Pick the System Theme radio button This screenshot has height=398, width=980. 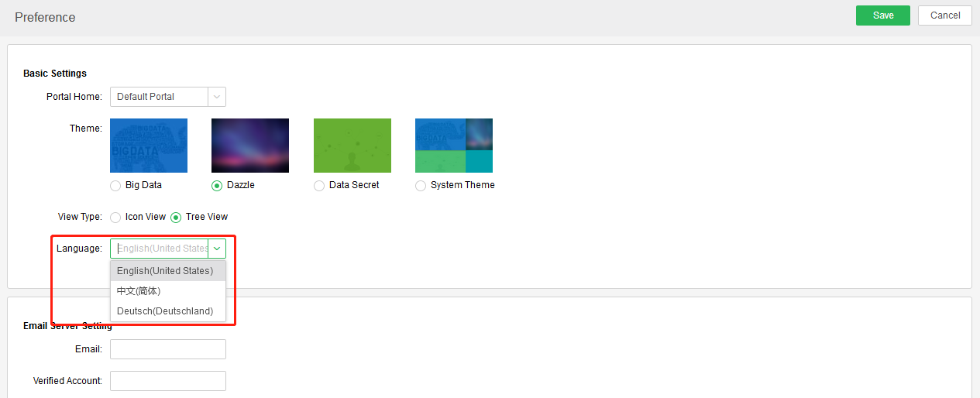pyautogui.click(x=421, y=186)
